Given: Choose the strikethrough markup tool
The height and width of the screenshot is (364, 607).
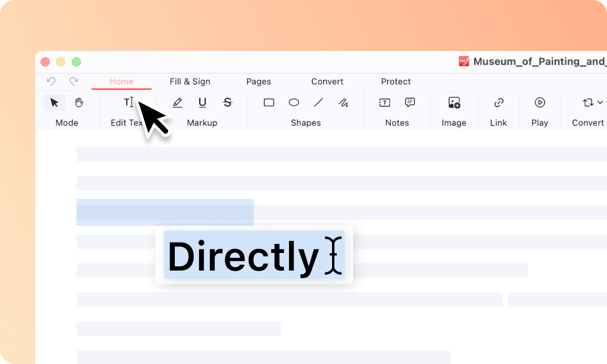Looking at the screenshot, I should [228, 103].
